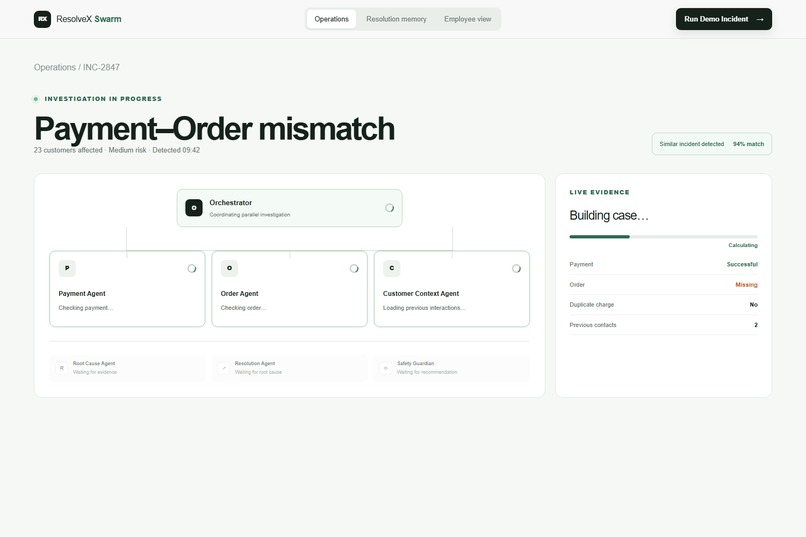Viewport: 806px width, 537px height.
Task: Click Waiting for evidence text
Action: 95,372
